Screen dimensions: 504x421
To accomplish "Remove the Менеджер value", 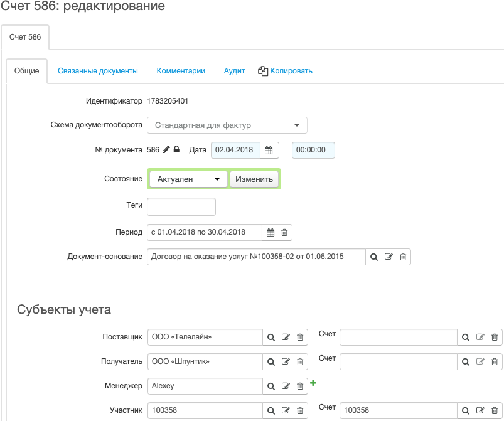I will click(300, 386).
